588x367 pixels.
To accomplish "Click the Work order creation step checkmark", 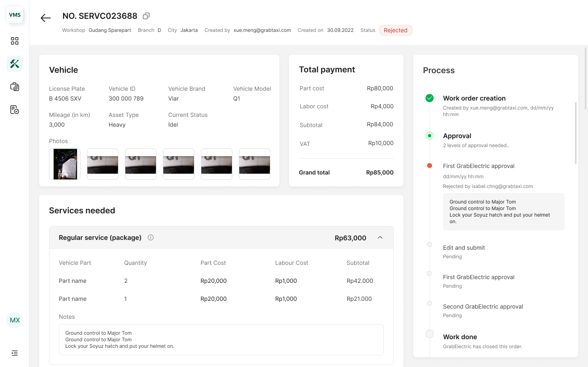I will click(430, 98).
